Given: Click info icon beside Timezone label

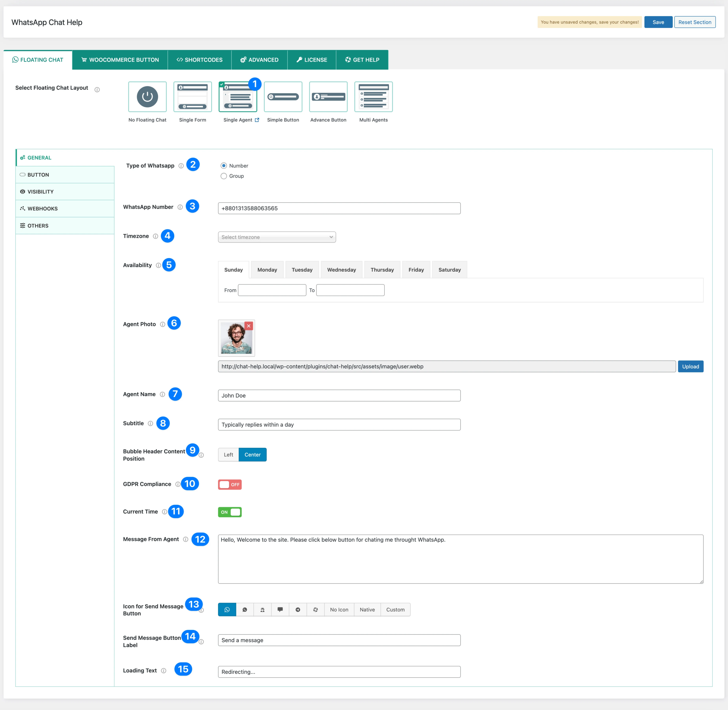Looking at the screenshot, I should pyautogui.click(x=156, y=236).
